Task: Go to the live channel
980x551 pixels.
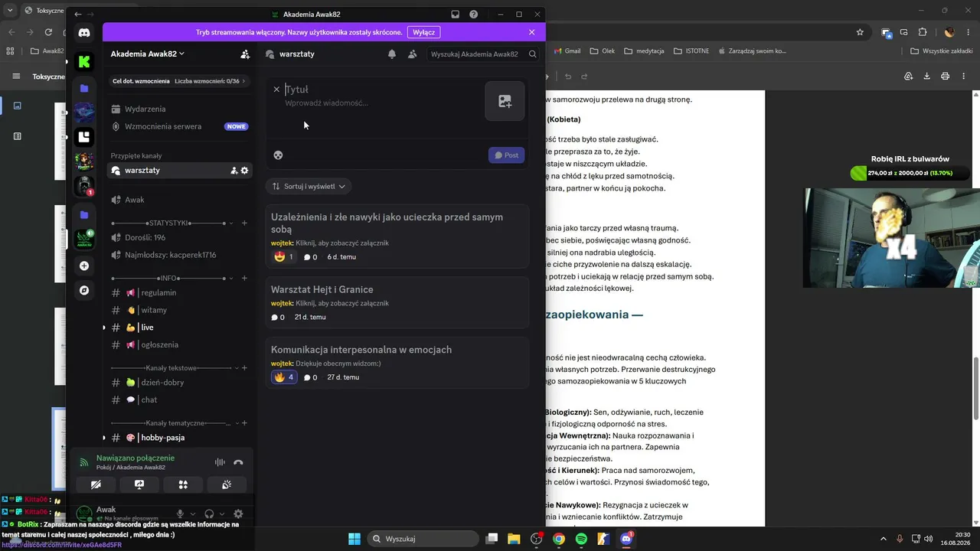Action: coord(179,328)
